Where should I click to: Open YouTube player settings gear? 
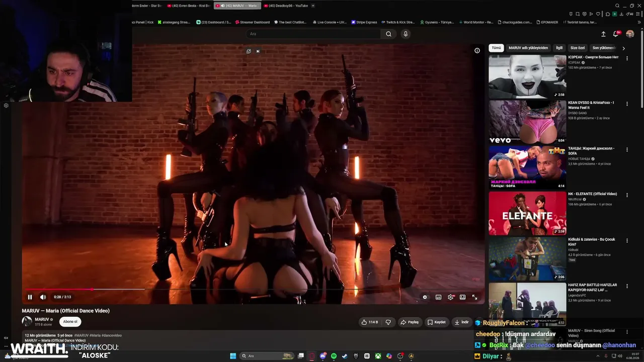pos(450,297)
